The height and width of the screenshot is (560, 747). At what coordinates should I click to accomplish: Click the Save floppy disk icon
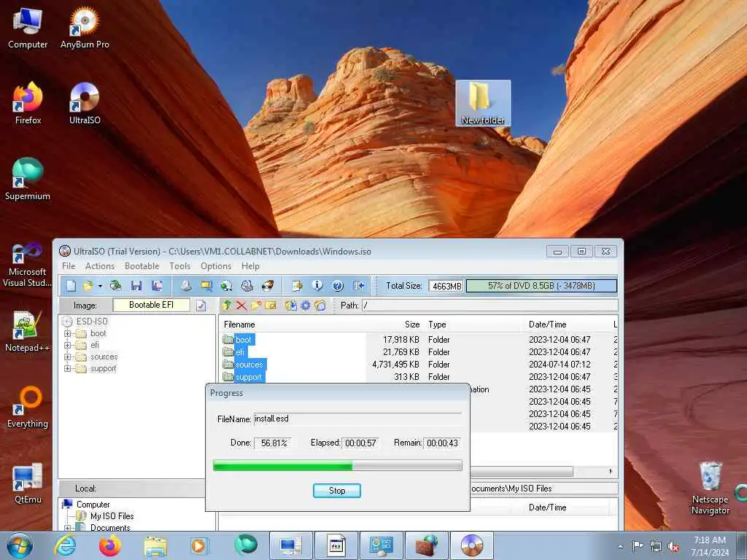coord(136,286)
